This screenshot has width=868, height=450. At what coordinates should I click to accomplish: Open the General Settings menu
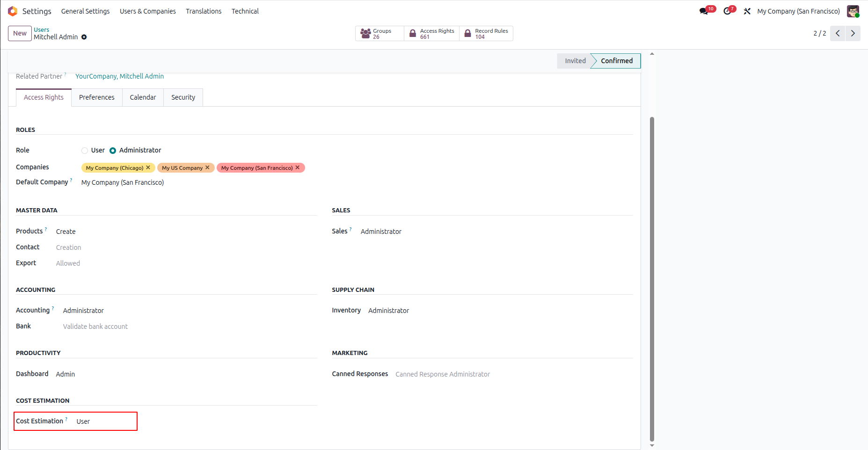click(85, 11)
